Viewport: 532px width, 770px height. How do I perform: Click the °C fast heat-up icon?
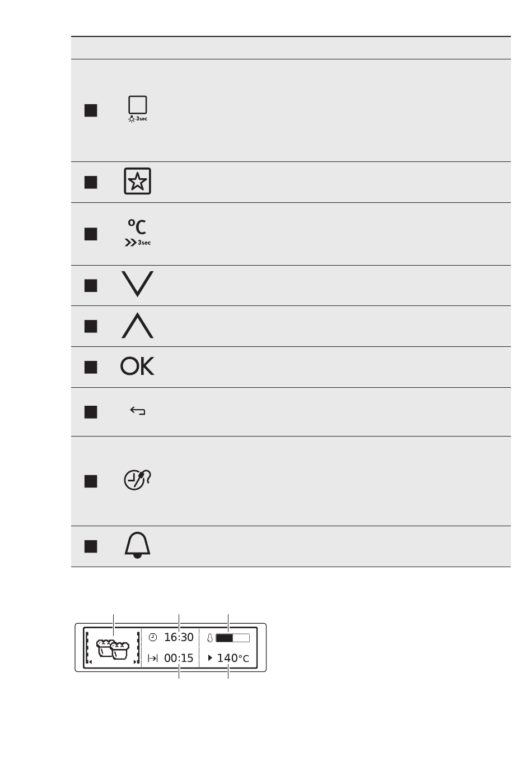(138, 233)
